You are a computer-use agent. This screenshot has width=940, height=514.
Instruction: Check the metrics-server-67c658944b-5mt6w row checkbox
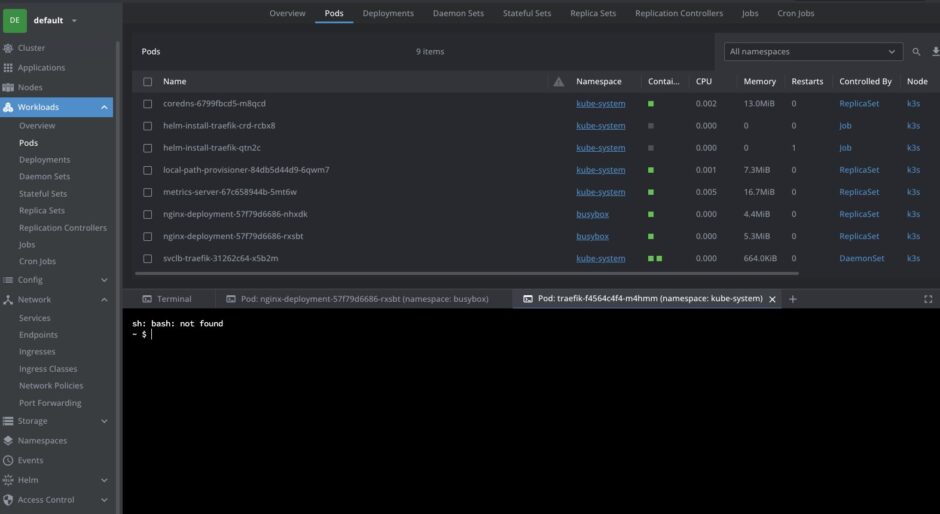pyautogui.click(x=147, y=192)
